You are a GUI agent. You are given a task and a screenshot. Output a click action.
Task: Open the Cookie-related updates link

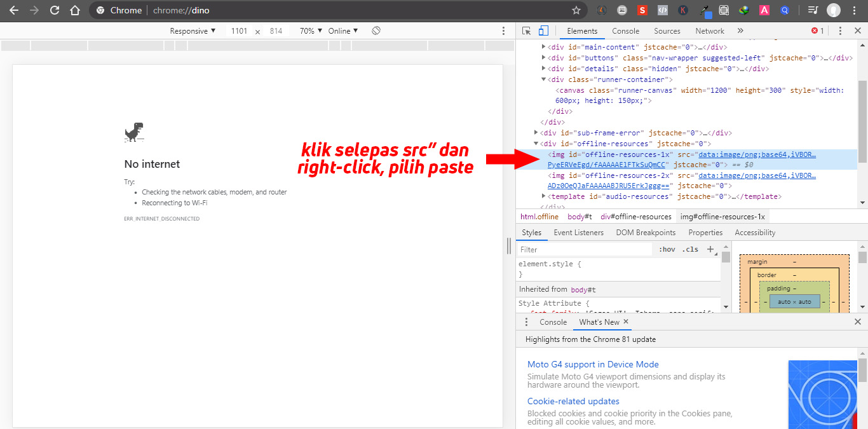point(573,401)
